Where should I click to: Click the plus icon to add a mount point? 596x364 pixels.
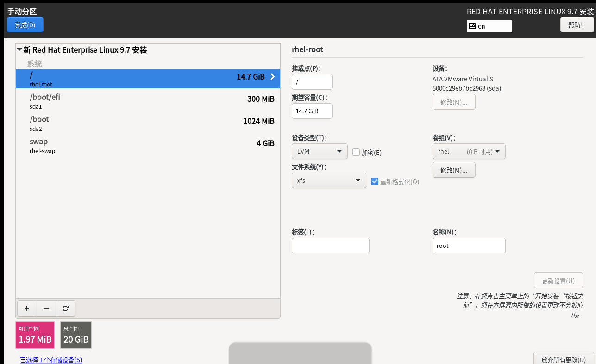[x=27, y=308]
